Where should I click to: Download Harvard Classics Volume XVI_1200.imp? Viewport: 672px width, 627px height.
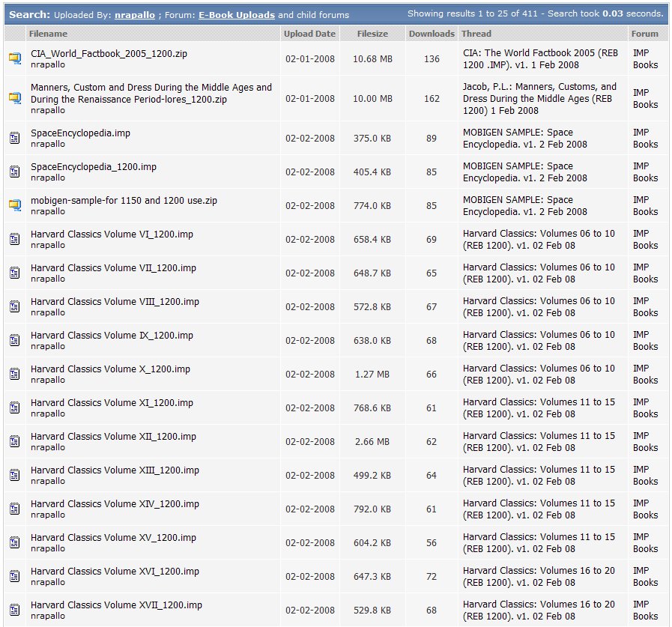tap(115, 572)
